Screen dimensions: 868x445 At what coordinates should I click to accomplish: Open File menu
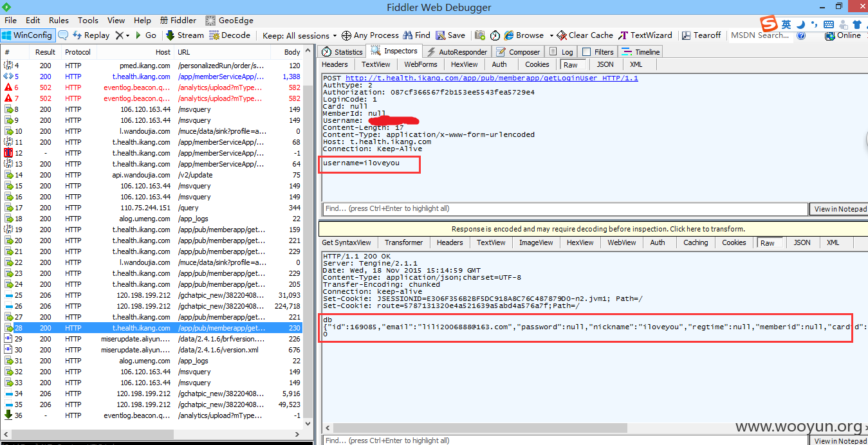(11, 21)
